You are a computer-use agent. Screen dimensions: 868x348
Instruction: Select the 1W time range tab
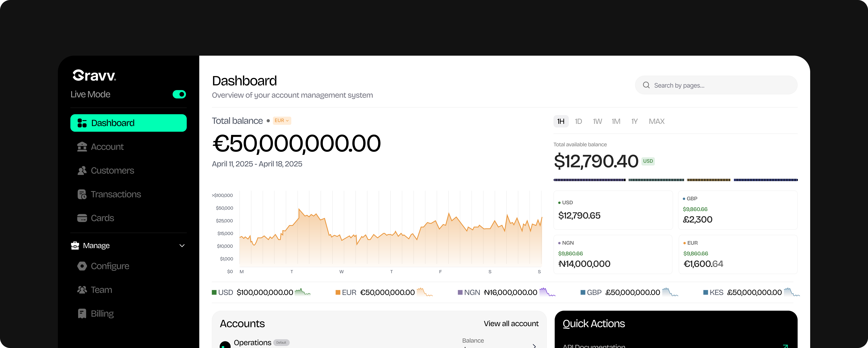pos(597,121)
